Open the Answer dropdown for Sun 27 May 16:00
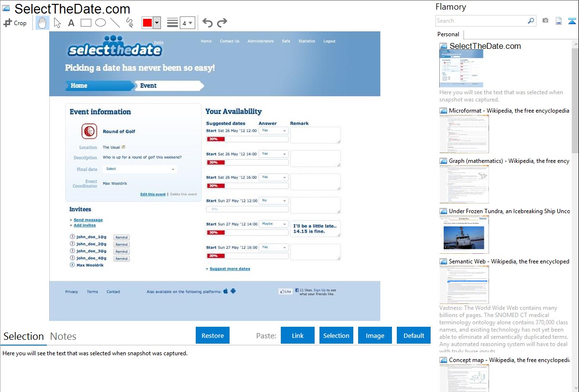This screenshot has height=392, width=579. 274,247
